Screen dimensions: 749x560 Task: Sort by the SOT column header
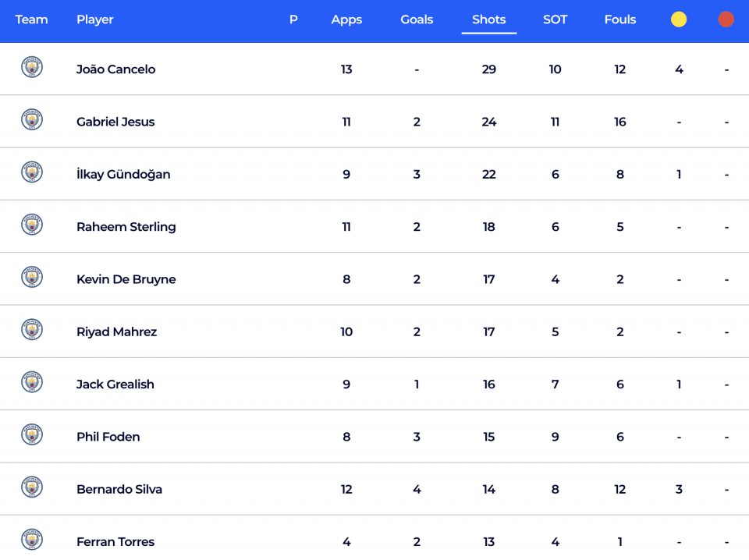click(555, 19)
